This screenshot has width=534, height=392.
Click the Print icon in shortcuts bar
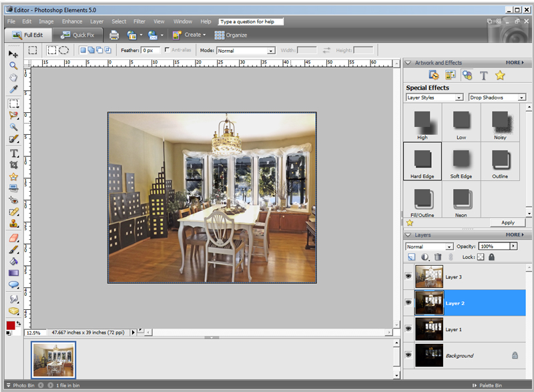coord(114,35)
